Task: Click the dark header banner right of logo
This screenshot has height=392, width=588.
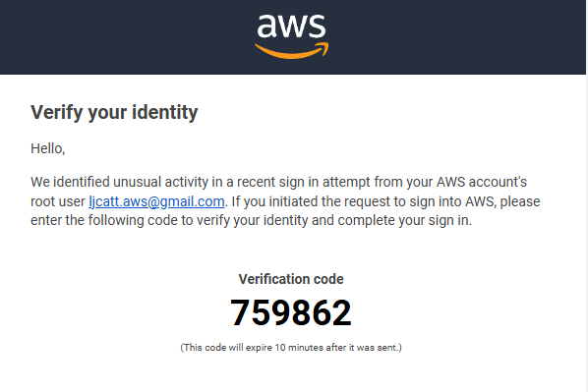Action: click(x=457, y=36)
